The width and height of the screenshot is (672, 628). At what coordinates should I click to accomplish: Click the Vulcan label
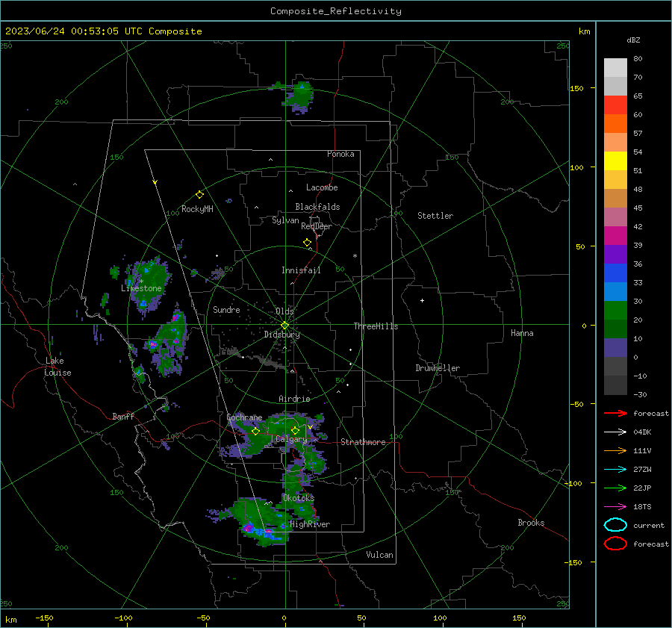click(x=379, y=555)
